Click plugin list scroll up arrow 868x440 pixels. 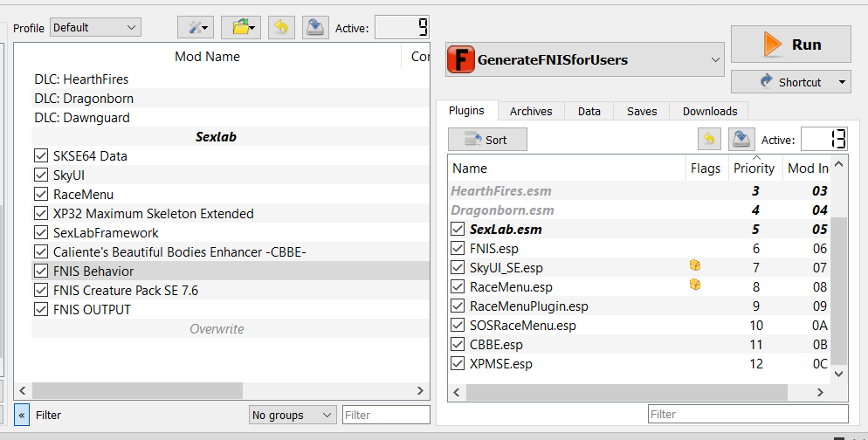click(x=838, y=164)
